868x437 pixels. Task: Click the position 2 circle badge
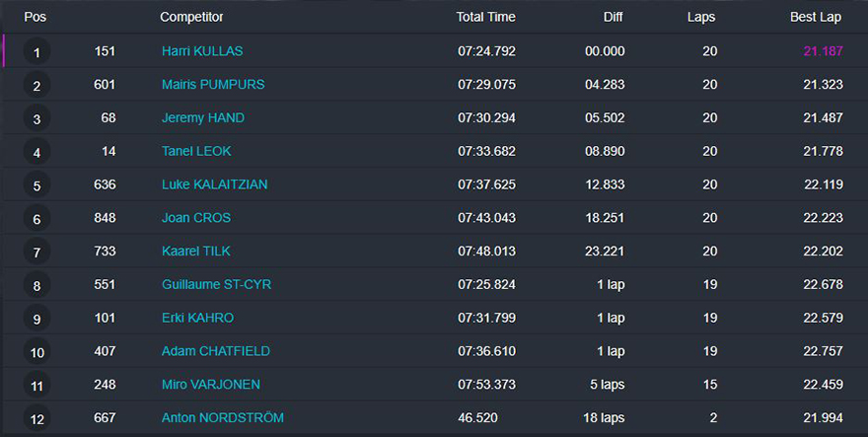[36, 86]
